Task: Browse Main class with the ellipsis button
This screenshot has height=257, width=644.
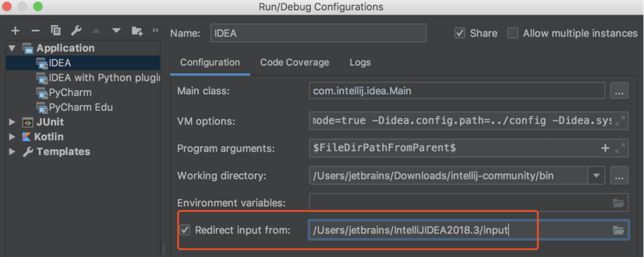Action: click(x=619, y=91)
